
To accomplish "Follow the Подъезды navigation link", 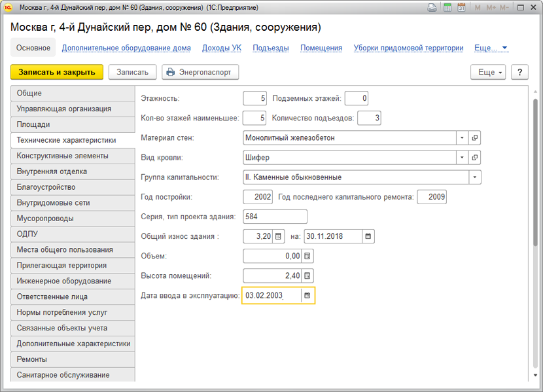I will tap(270, 48).
